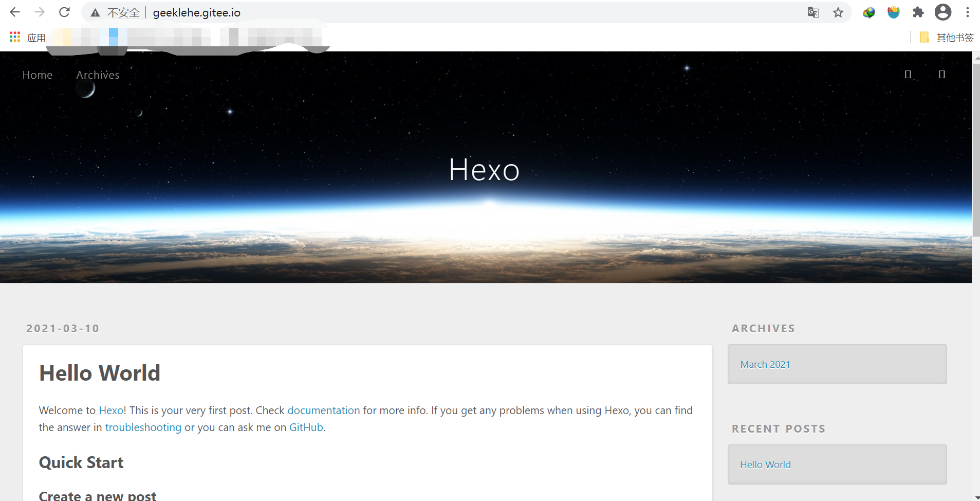Viewport: 980px width, 501px height.
Task: Go to Home in the site navigation
Action: pos(38,75)
